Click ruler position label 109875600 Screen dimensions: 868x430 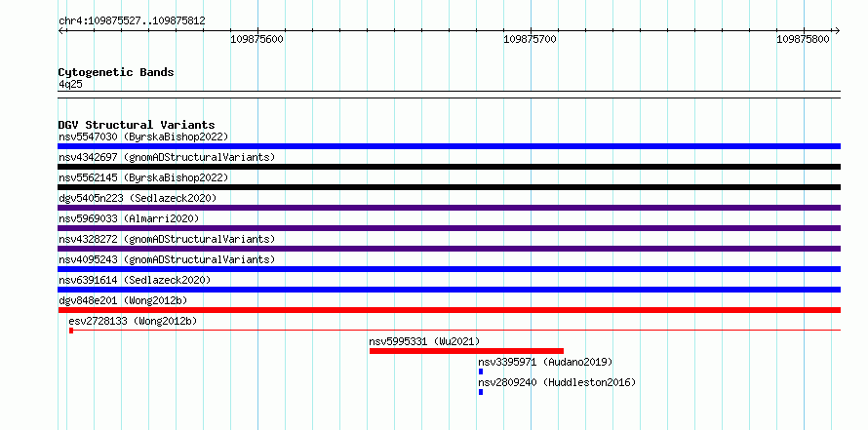[x=256, y=39]
